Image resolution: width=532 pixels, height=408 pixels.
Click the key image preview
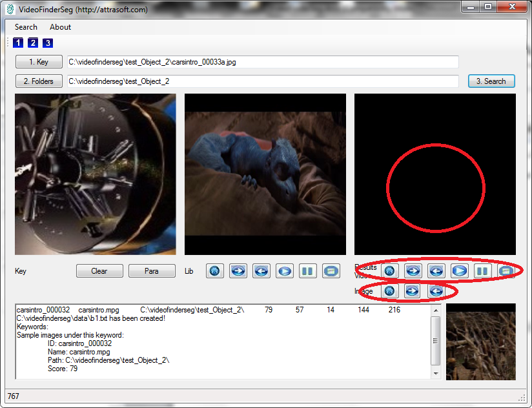coord(96,174)
